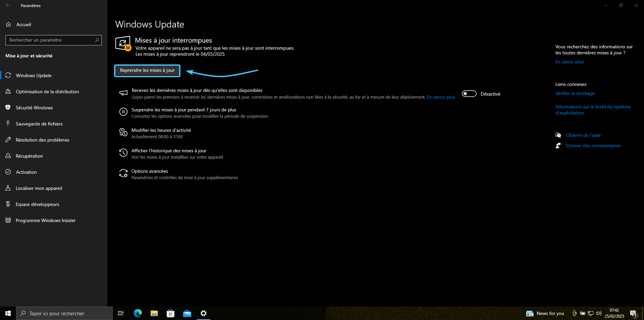
Task: Open the volume icon in system tray
Action: (599, 313)
